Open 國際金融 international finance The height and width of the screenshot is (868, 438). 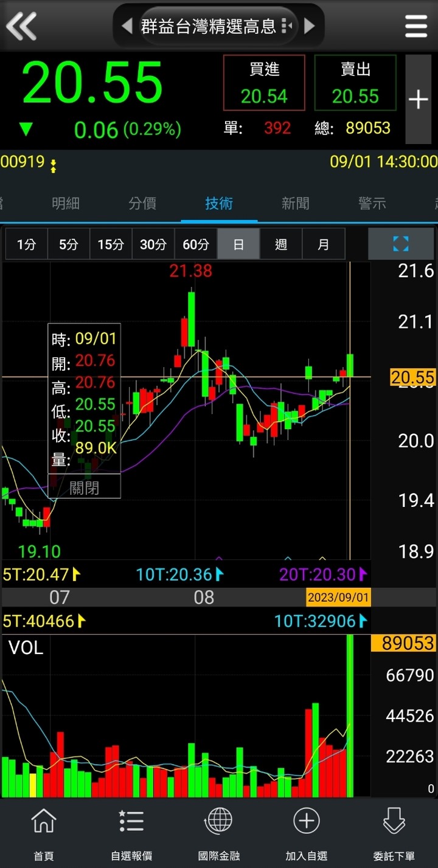point(219,833)
